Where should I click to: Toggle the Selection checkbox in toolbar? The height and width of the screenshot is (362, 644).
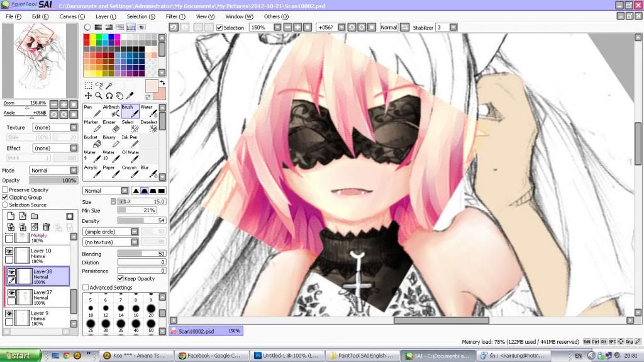(219, 28)
